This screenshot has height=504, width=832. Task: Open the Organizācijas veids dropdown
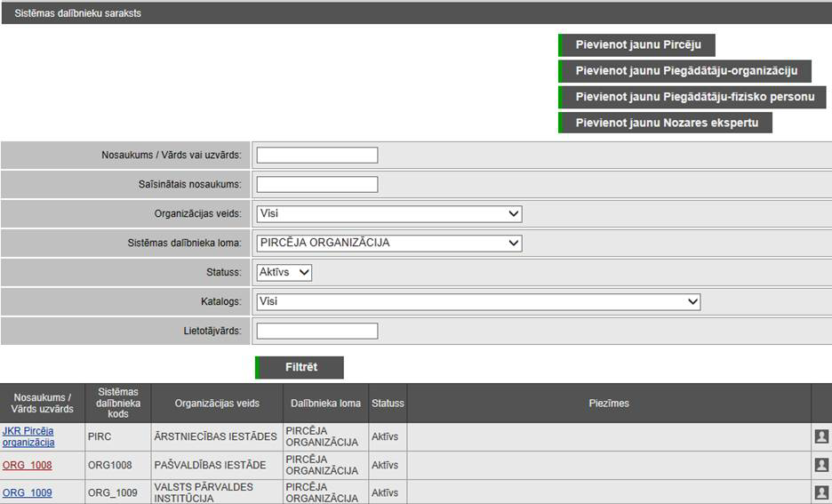(388, 214)
